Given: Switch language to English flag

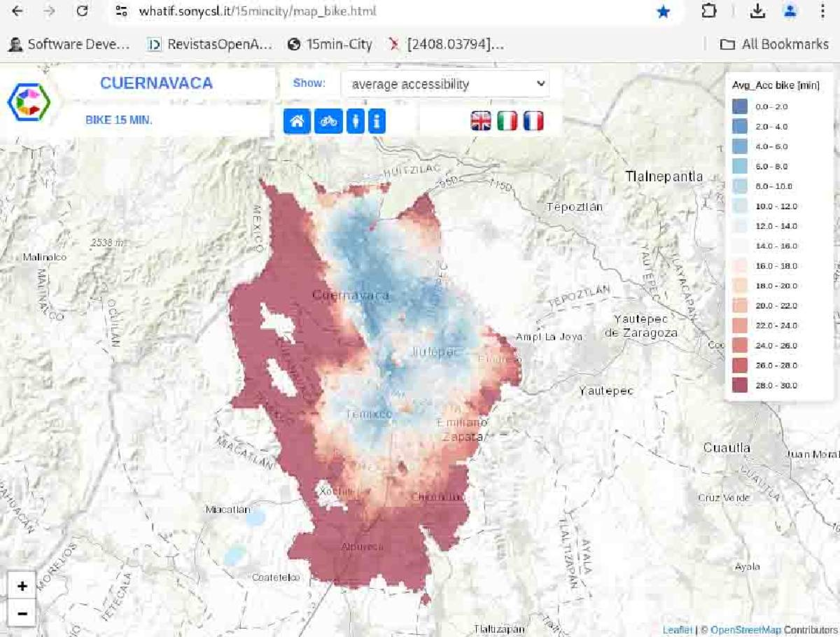Looking at the screenshot, I should [480, 121].
